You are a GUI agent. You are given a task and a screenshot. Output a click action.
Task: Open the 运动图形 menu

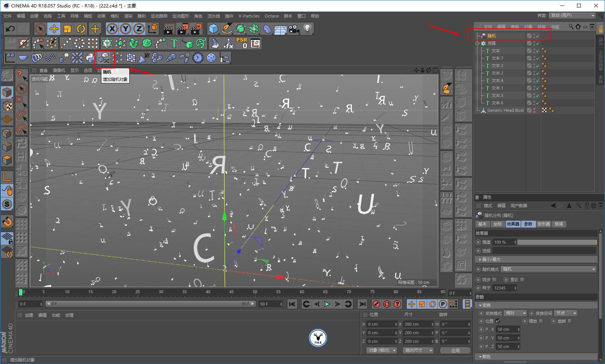tap(181, 16)
